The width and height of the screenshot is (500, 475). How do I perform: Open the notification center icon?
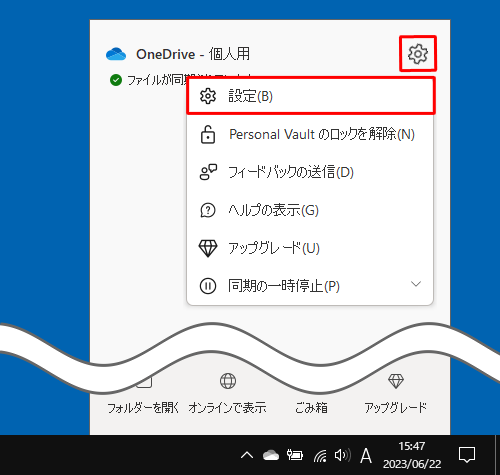click(467, 455)
